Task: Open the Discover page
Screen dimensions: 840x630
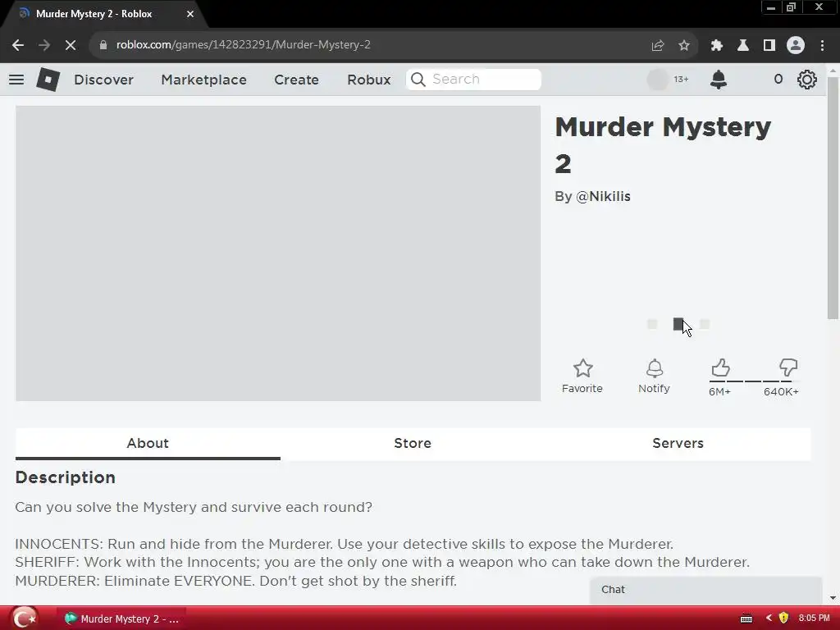Action: point(103,80)
